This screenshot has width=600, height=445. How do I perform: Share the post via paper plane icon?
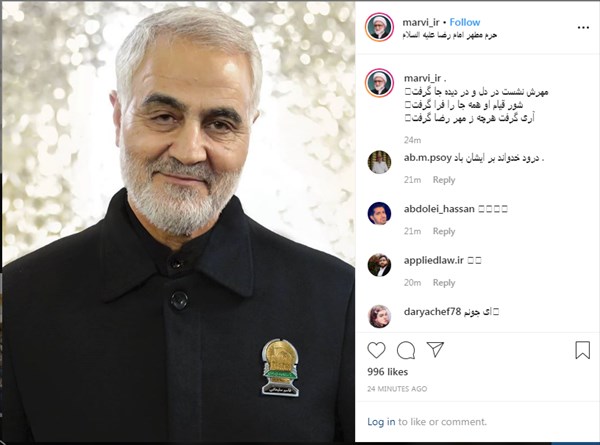click(x=435, y=349)
